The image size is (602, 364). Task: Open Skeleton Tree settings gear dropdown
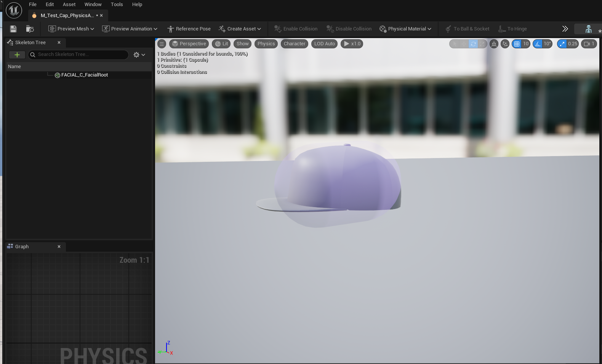click(x=139, y=55)
